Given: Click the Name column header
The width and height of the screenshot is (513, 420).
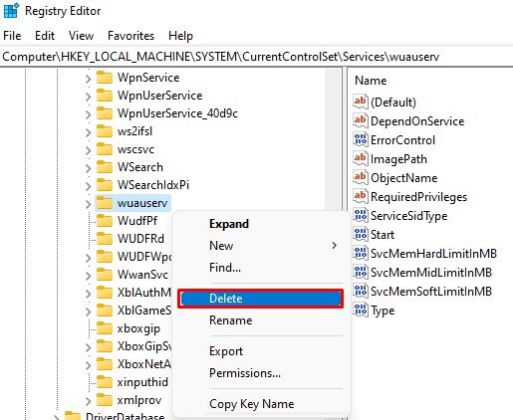Looking at the screenshot, I should click(x=371, y=81).
